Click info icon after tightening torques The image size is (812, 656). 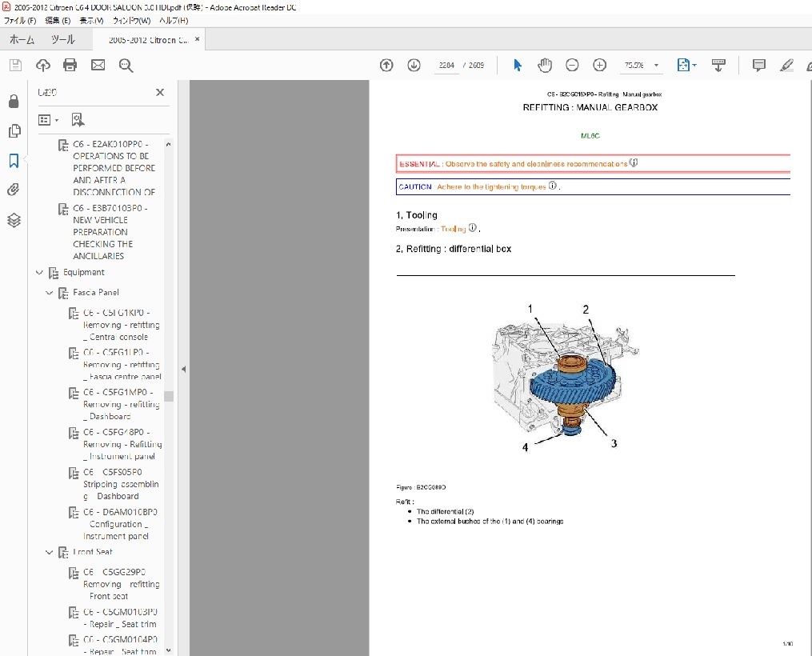pos(553,186)
